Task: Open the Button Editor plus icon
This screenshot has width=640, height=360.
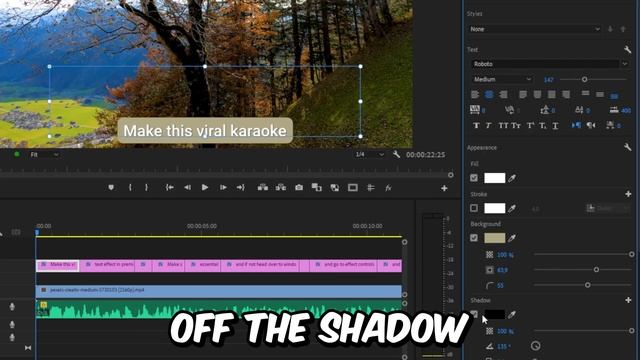Action: 444,188
